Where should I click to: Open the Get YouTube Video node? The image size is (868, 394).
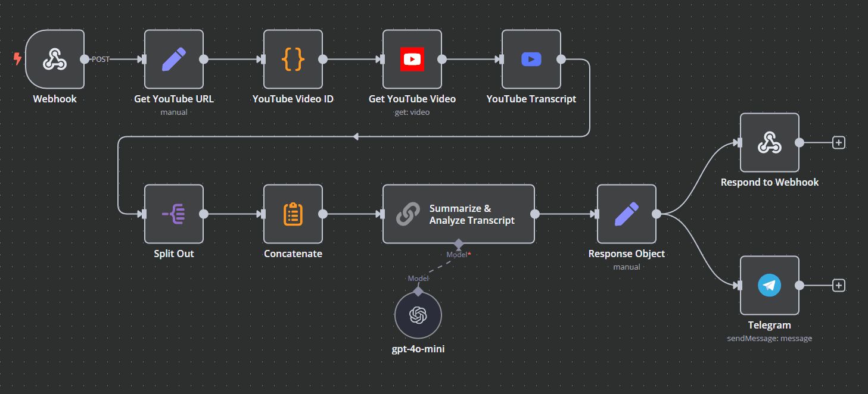[412, 60]
